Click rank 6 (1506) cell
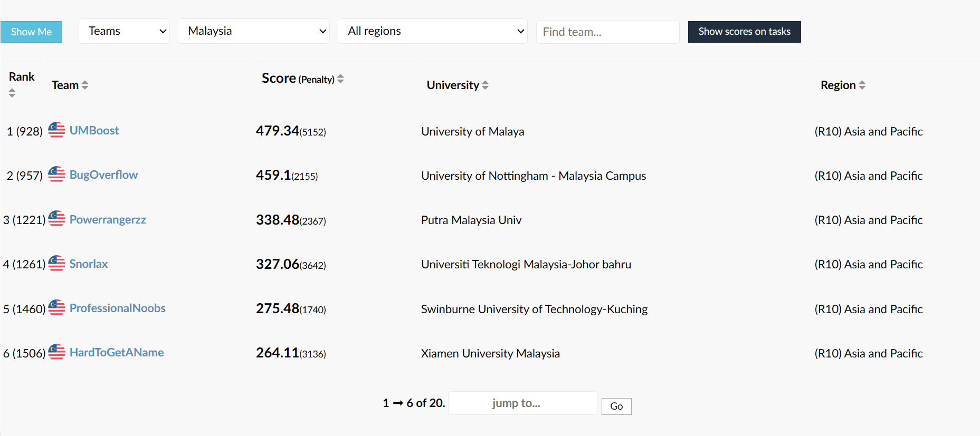Screen dimensions: 980x436 (24, 353)
